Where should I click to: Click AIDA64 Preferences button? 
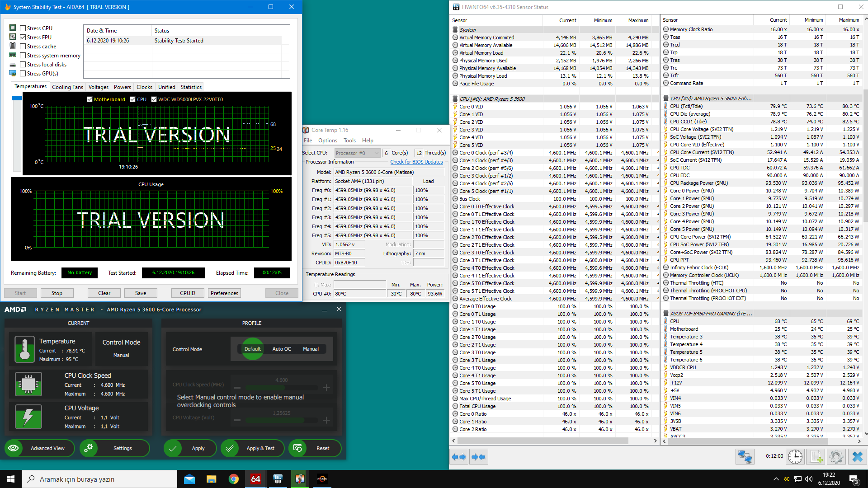(224, 293)
